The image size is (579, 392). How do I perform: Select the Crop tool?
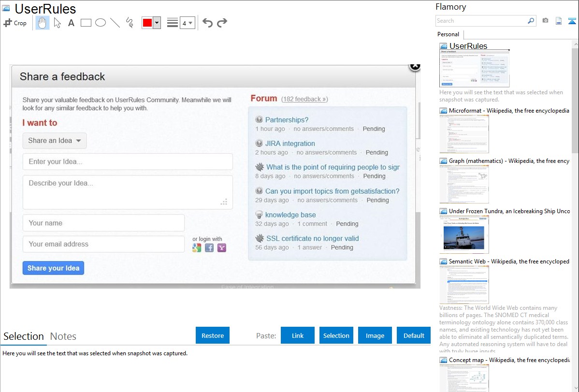pos(15,23)
